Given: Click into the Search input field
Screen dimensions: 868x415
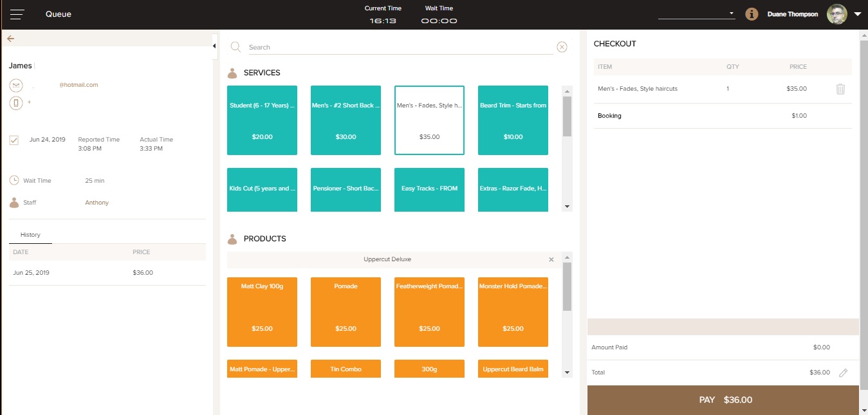Looking at the screenshot, I should 400,47.
